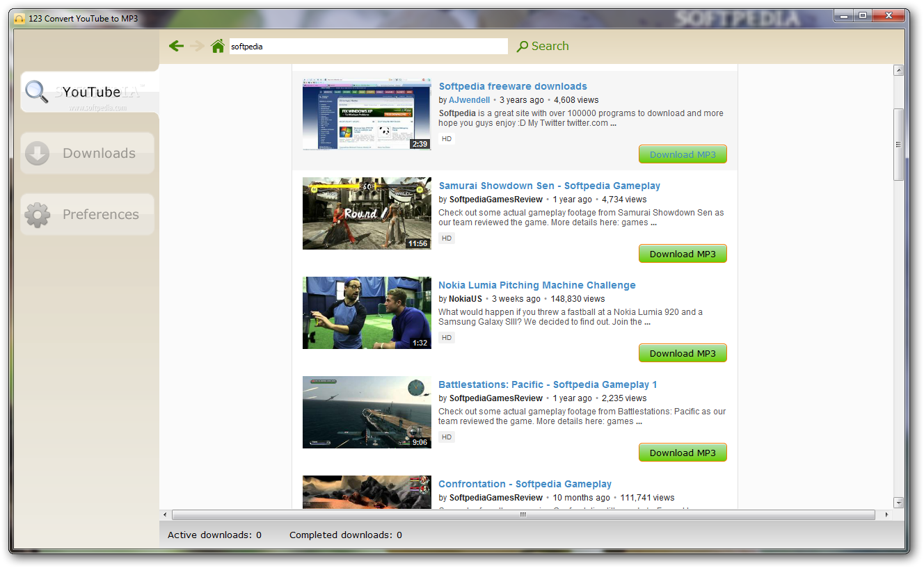Image resolution: width=924 pixels, height=568 pixels.
Task: Click HD badge under Softpedia freeware downloads
Action: pyautogui.click(x=447, y=139)
